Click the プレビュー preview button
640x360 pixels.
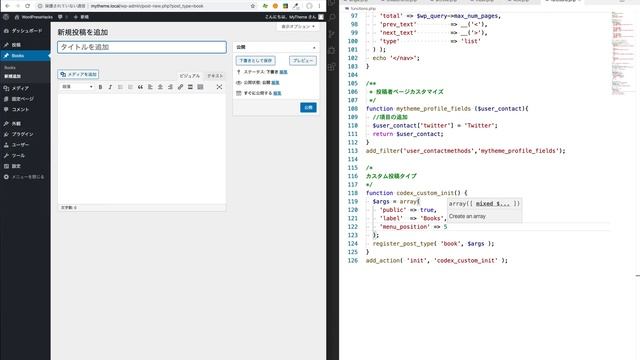point(303,60)
